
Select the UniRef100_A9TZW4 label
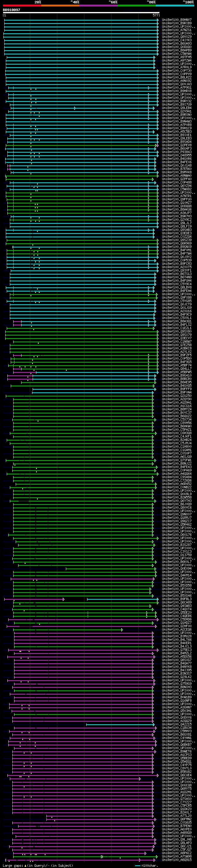177,60
